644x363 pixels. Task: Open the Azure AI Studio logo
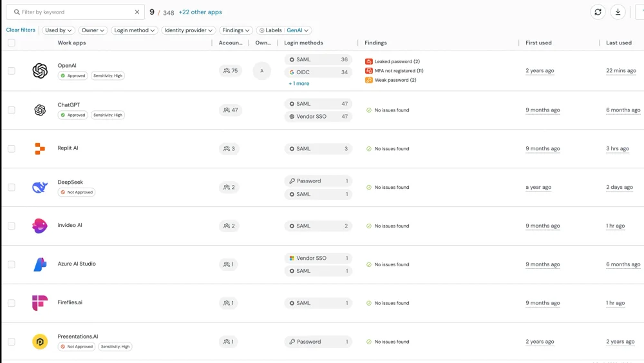pos(40,264)
